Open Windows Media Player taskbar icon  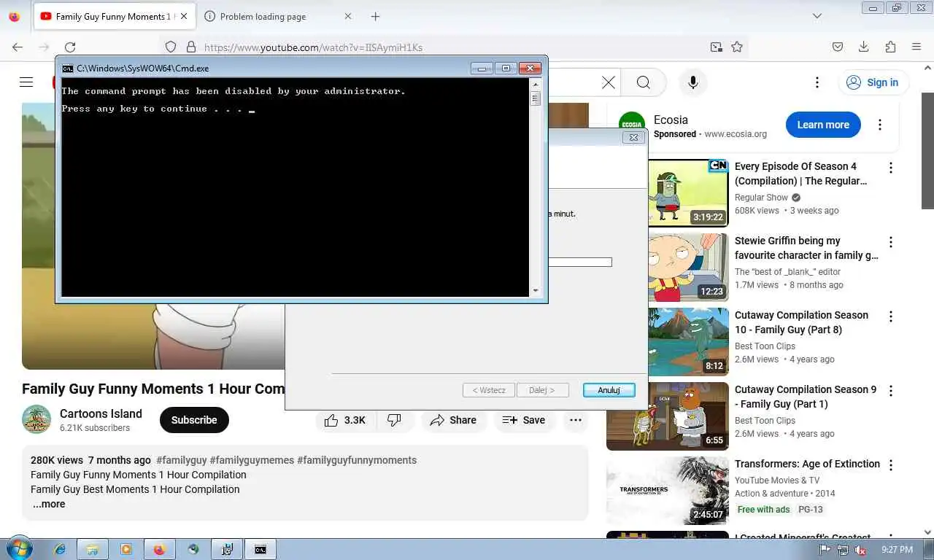126,549
